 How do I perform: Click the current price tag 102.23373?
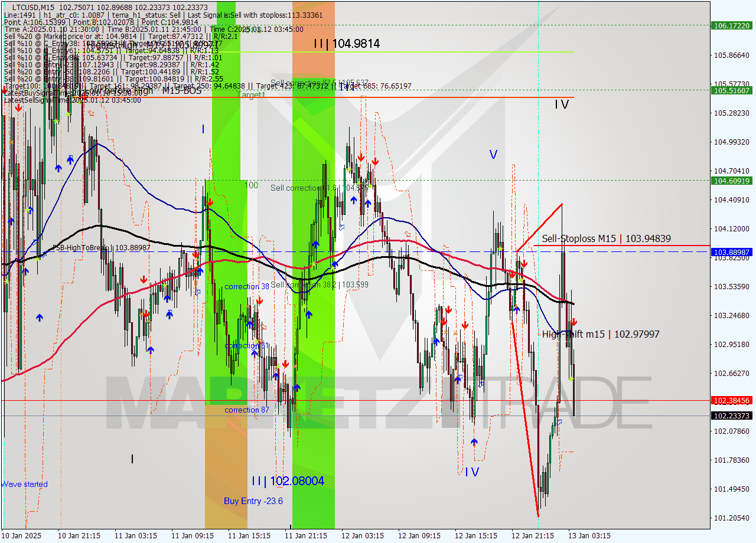coord(732,416)
